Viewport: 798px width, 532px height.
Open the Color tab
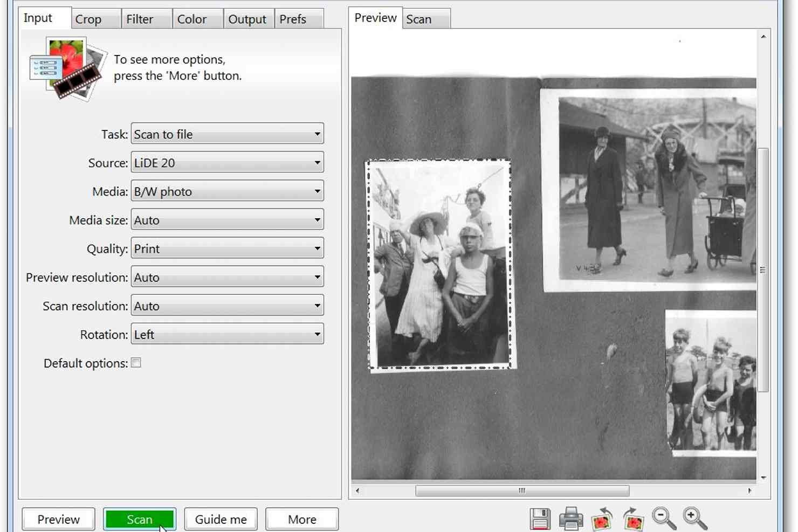(197, 19)
